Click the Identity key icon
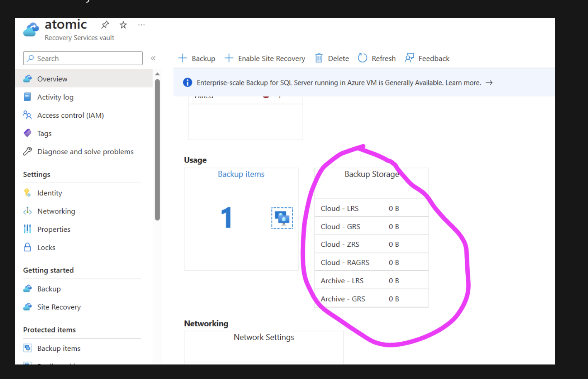The image size is (588, 379). pyautogui.click(x=27, y=193)
